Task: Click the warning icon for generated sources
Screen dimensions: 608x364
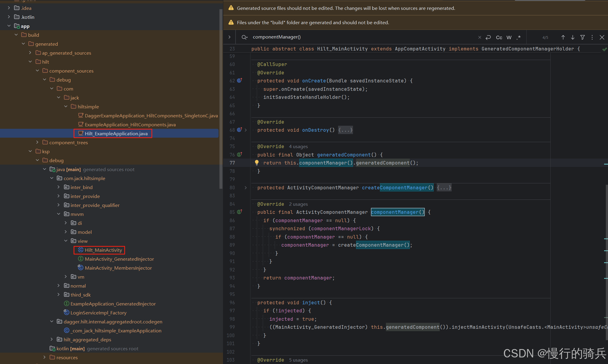Action: point(231,8)
